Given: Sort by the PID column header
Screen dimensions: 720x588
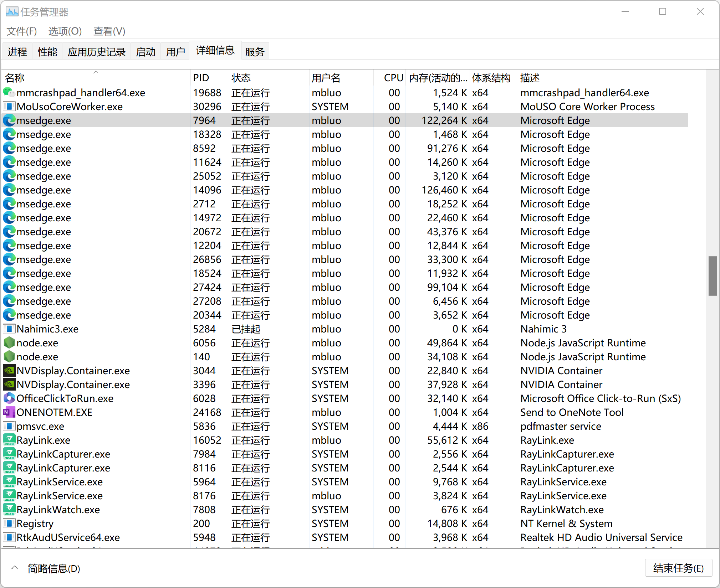Looking at the screenshot, I should [x=209, y=78].
